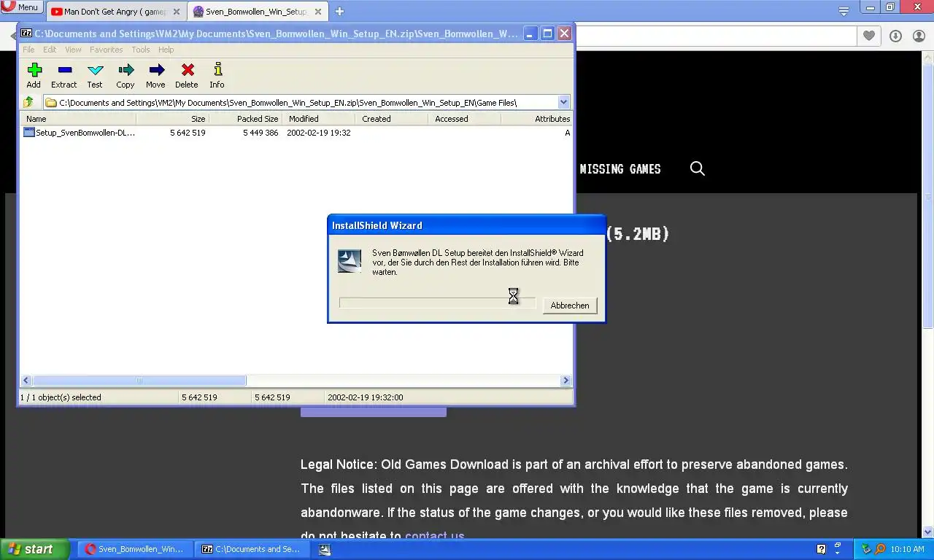Click the 5 449 386 packed size cell
The height and width of the screenshot is (560, 934).
[x=260, y=133]
